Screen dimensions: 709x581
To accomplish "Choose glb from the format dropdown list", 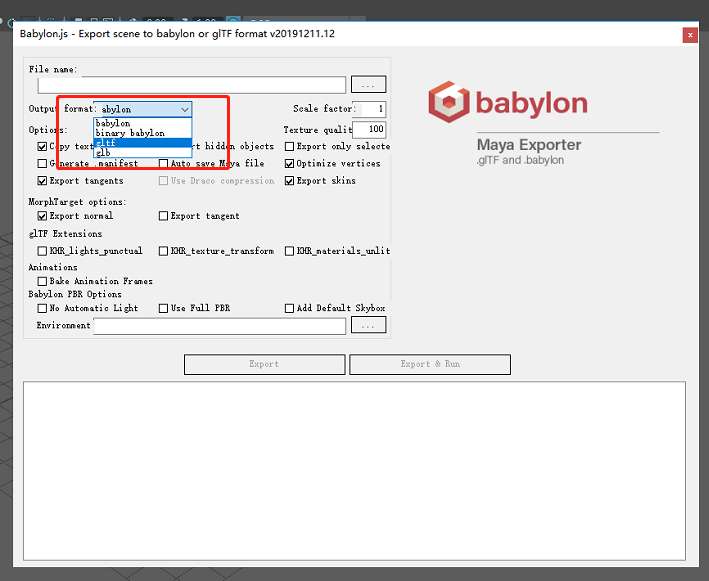I will click(142, 152).
